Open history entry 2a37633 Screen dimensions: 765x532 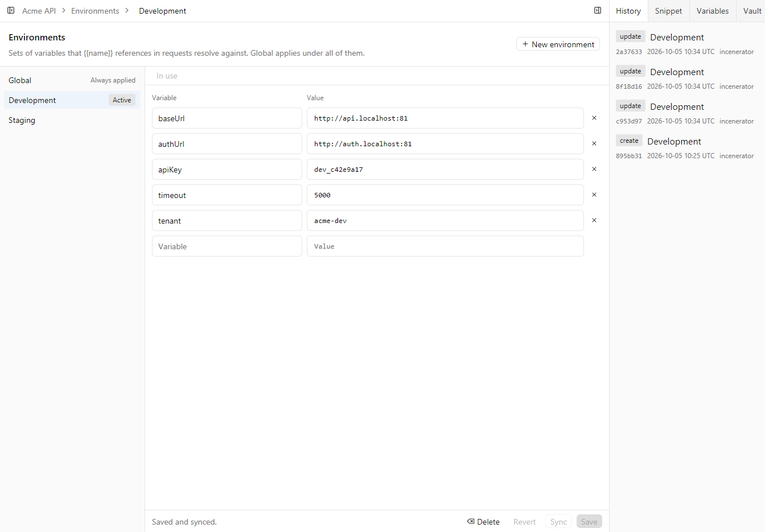(x=687, y=44)
